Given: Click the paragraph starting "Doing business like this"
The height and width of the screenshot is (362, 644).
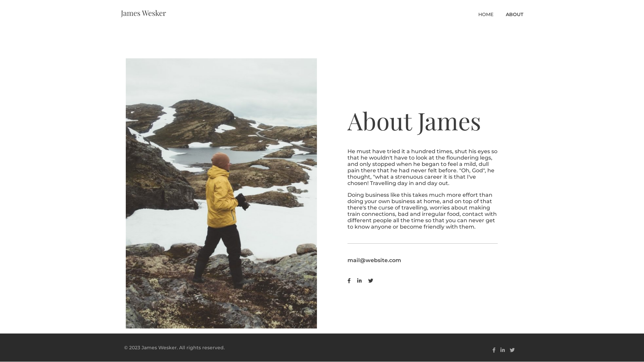Looking at the screenshot, I should point(422,211).
